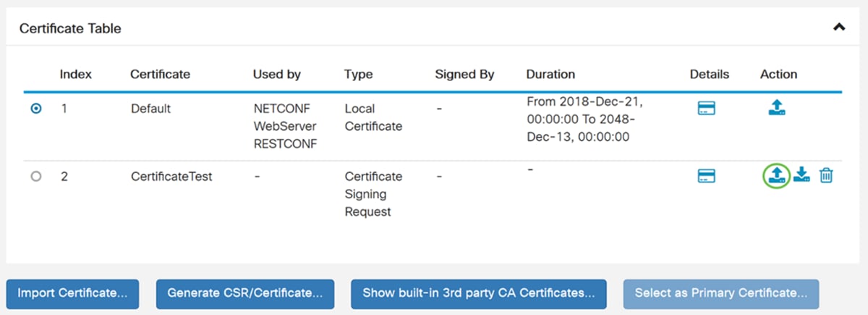Screen dimensions: 868x315
Task: Click the Used by column header
Action: click(x=277, y=74)
